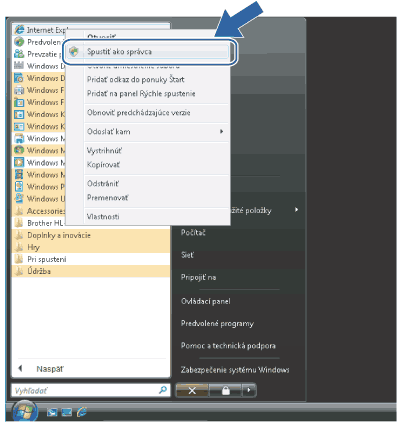
Task: Expand the Odoslať kam submenu arrow
Action: click(221, 132)
